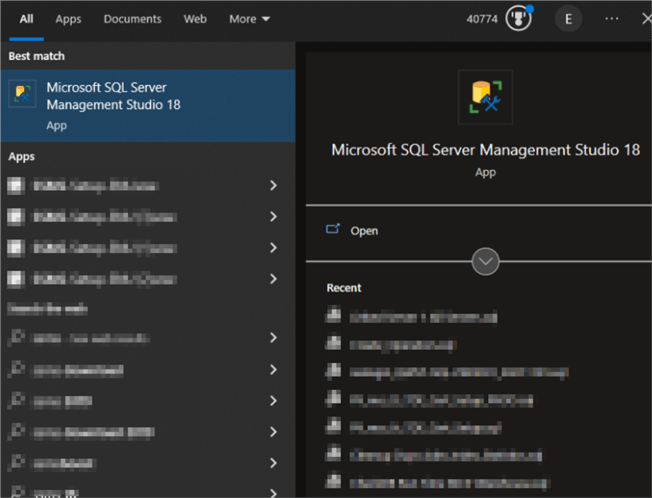Switch to the Apps filter tab
The width and height of the screenshot is (652, 498).
tap(68, 19)
